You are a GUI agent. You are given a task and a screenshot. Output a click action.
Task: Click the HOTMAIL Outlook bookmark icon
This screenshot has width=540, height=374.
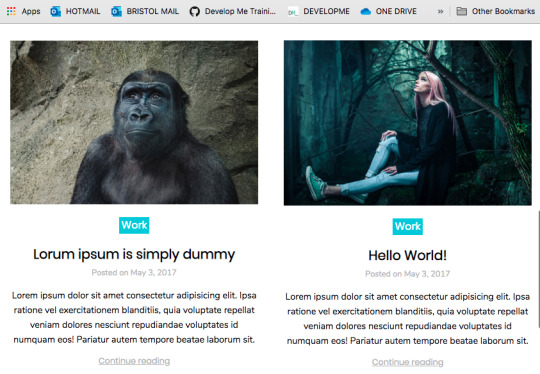pos(55,11)
